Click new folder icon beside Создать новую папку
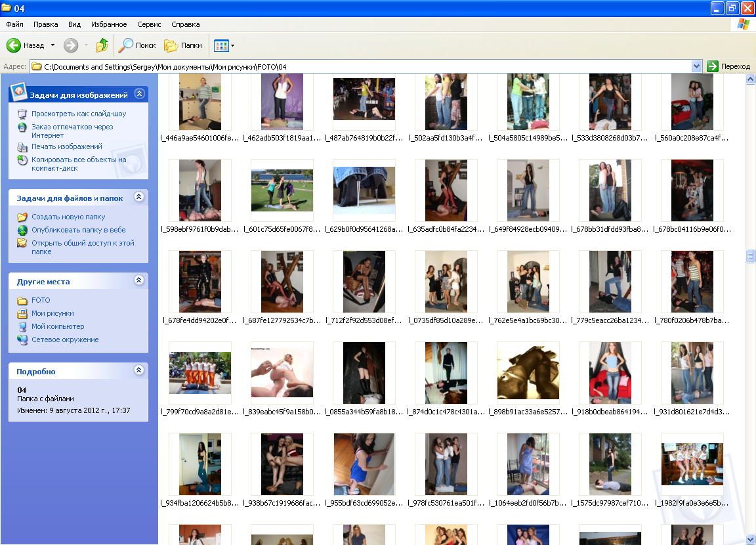Viewport: 756px width, 545px height. click(x=22, y=217)
